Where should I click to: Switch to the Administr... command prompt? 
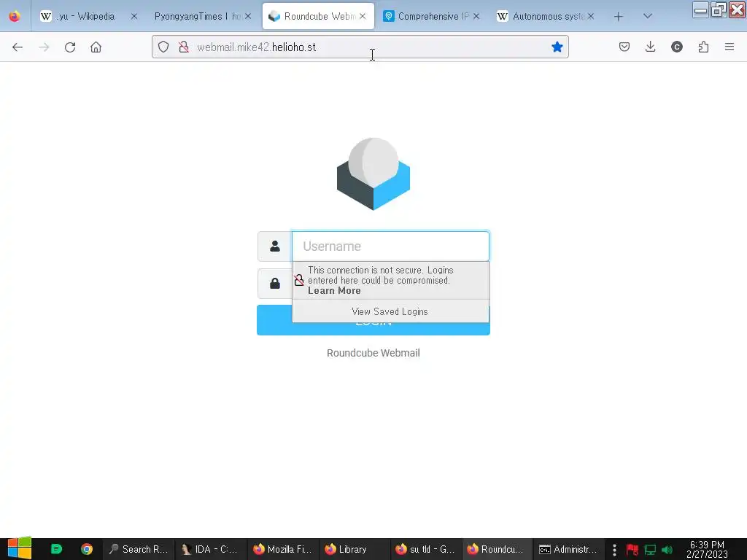pyautogui.click(x=568, y=549)
